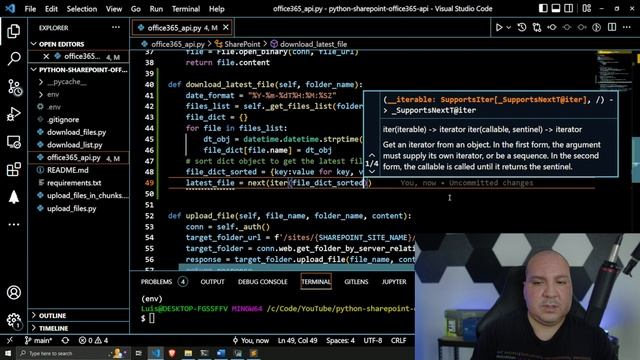Open the Go menu
The image size is (640, 360).
pyautogui.click(x=136, y=9)
